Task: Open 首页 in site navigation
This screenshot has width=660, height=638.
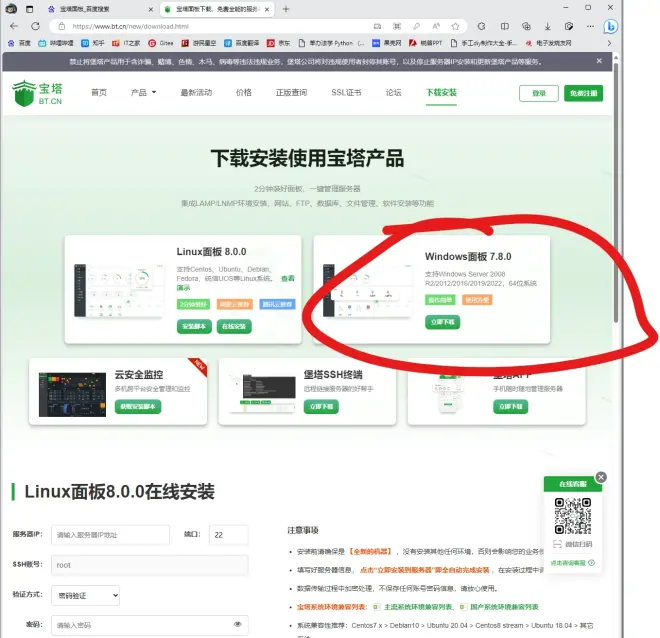Action: coord(99,93)
